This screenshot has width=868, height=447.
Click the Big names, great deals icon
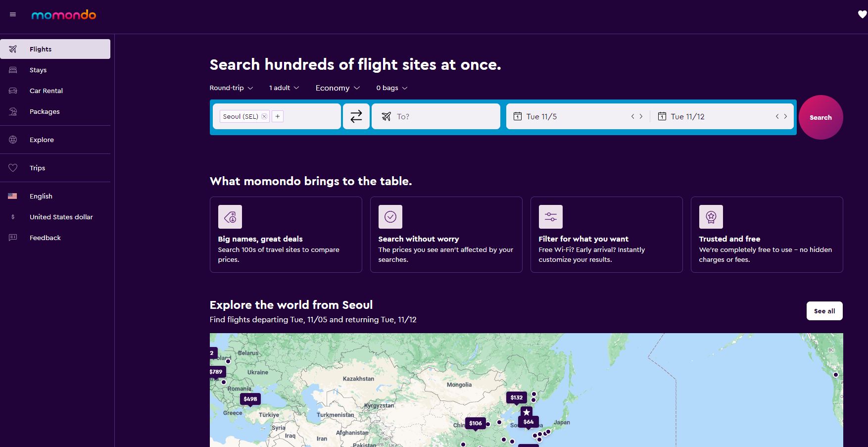click(230, 217)
